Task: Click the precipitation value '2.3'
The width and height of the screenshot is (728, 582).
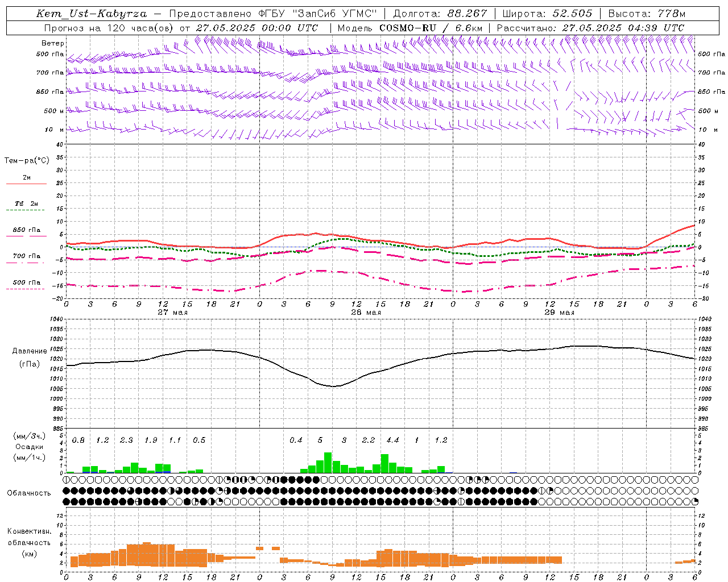Action: pos(126,440)
